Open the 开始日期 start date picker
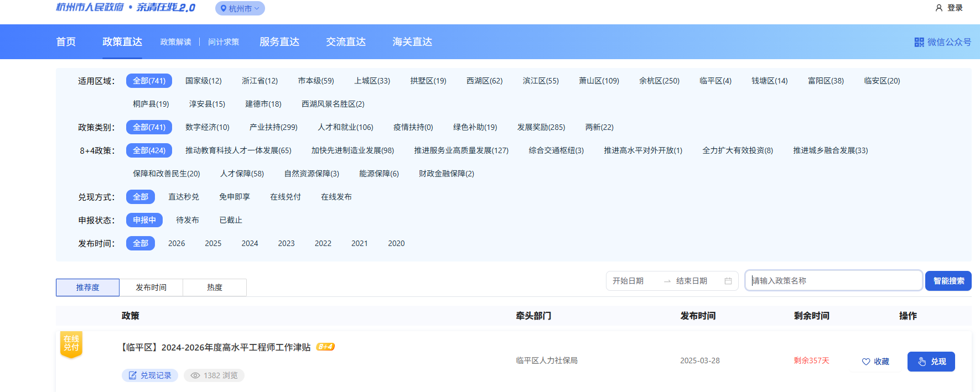Screen dimensions: 980x392 [629, 281]
